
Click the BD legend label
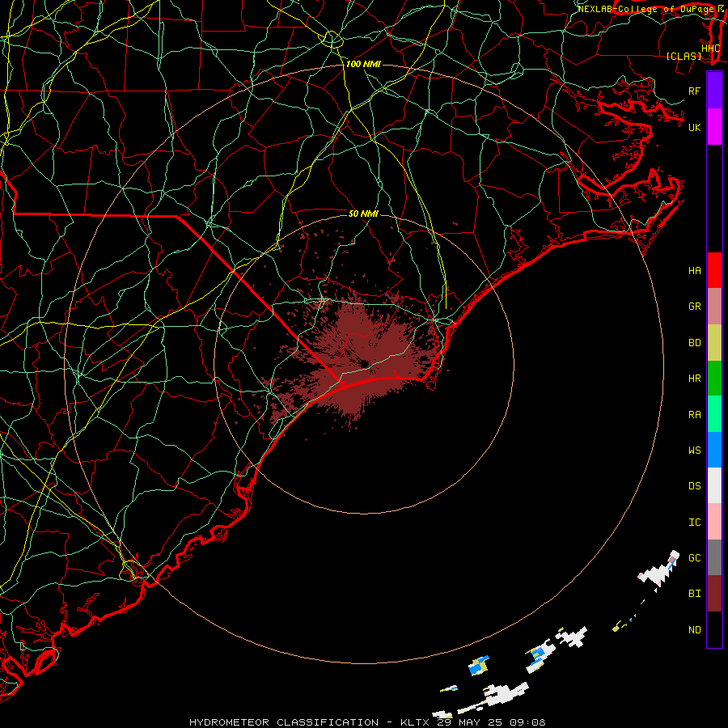point(694,343)
